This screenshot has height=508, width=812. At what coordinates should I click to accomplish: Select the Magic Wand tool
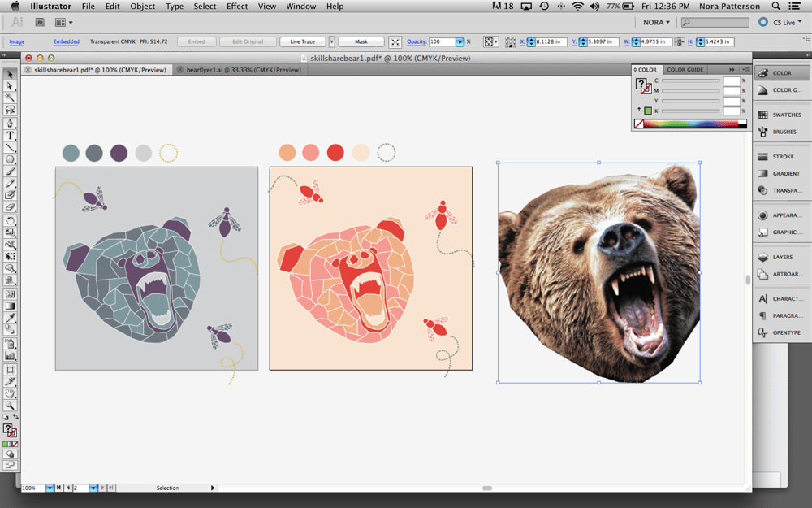pos(10,98)
